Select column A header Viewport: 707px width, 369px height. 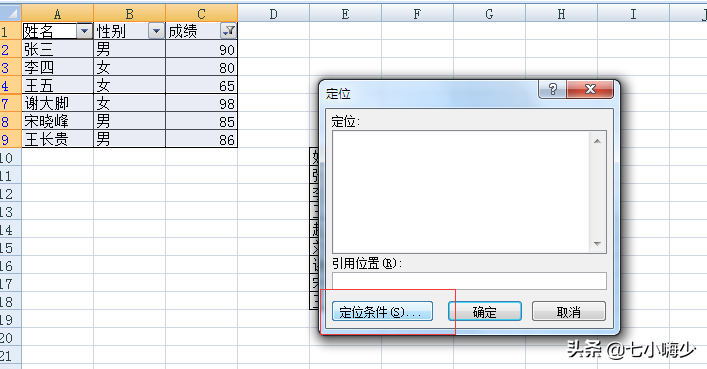pos(57,14)
